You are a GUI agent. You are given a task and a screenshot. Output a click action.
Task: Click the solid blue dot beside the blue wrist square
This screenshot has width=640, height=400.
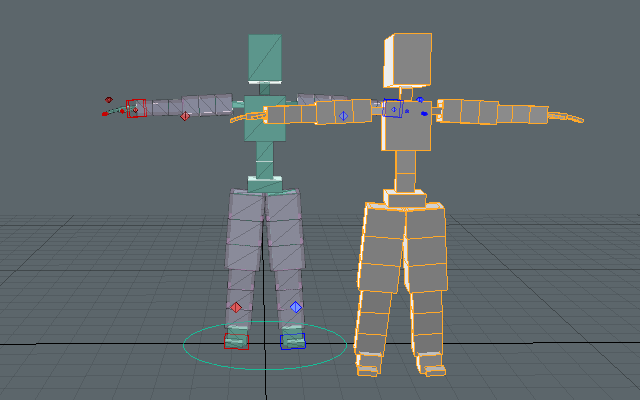click(x=424, y=114)
